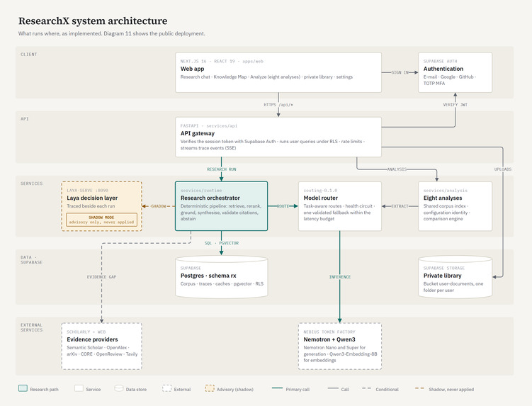The image size is (532, 406).
Task: Click the Shadow, never applied legend line
Action: tap(419, 388)
